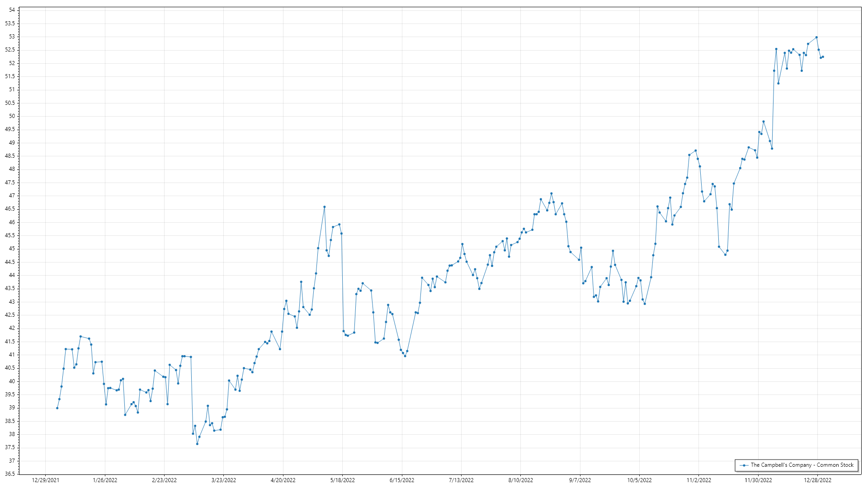Click the 5/18/2022 x-axis date label
868x488 pixels.
(x=343, y=480)
